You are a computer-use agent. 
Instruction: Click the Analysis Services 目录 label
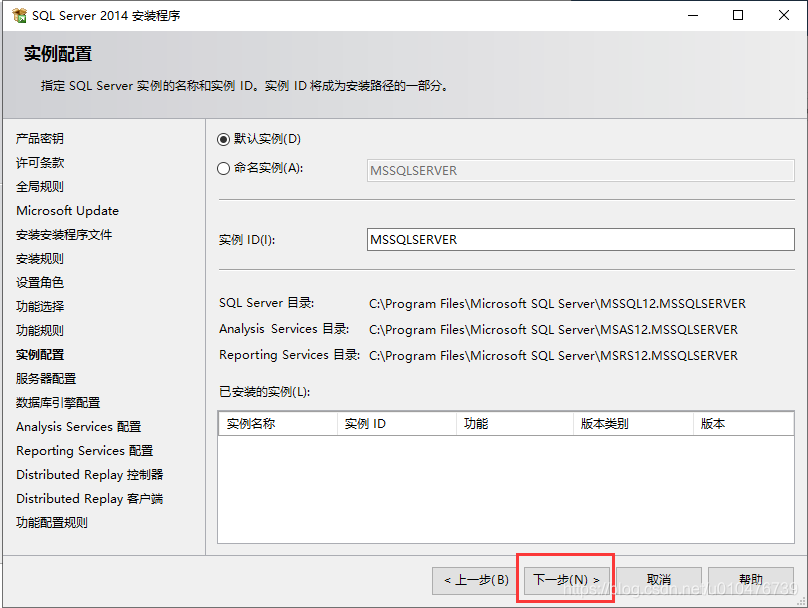[x=284, y=329]
